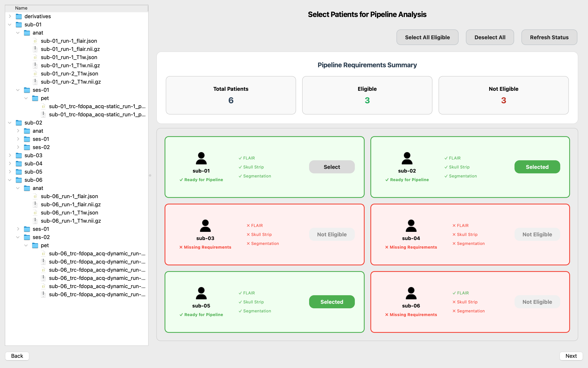Click Select All Eligible button
588x368 pixels.
(x=427, y=37)
